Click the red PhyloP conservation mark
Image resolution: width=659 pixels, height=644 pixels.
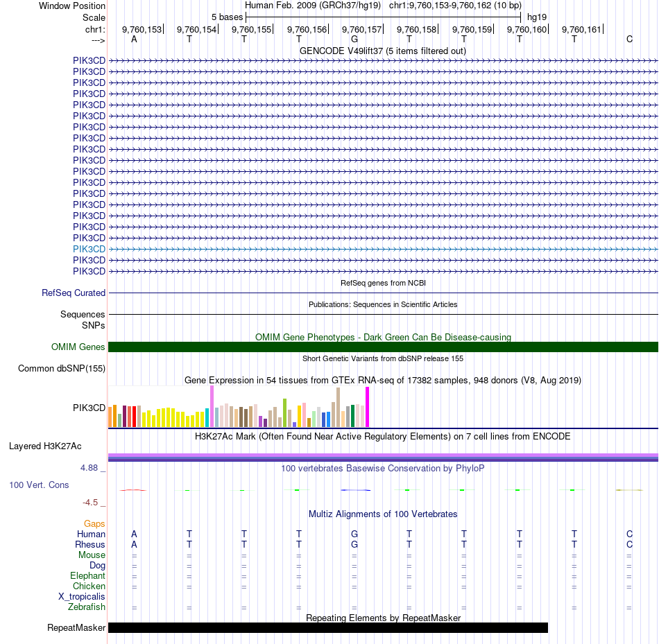(x=132, y=490)
